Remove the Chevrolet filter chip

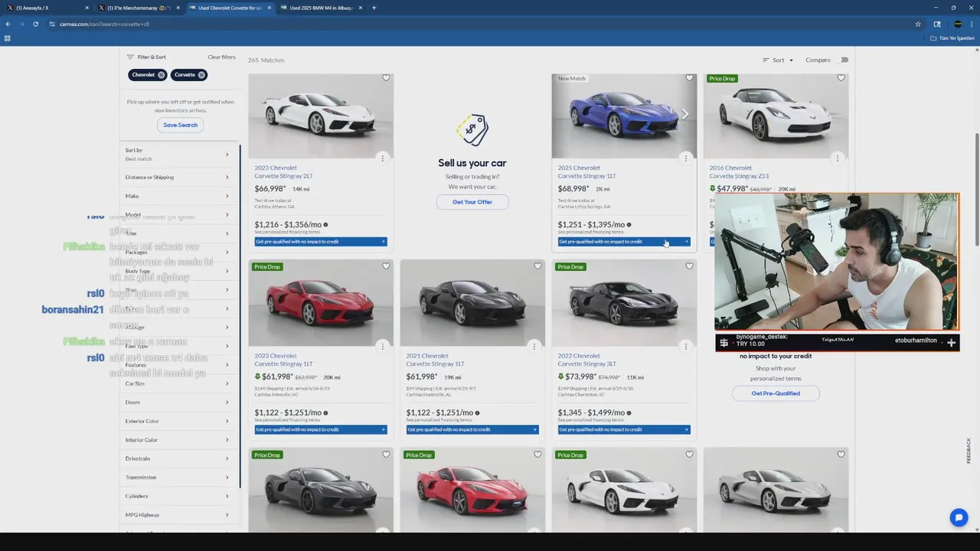161,75
